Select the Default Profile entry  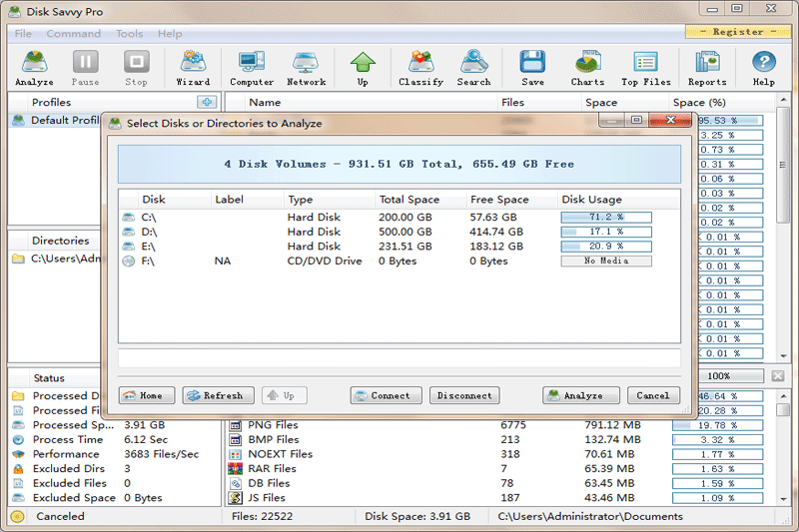(56, 120)
